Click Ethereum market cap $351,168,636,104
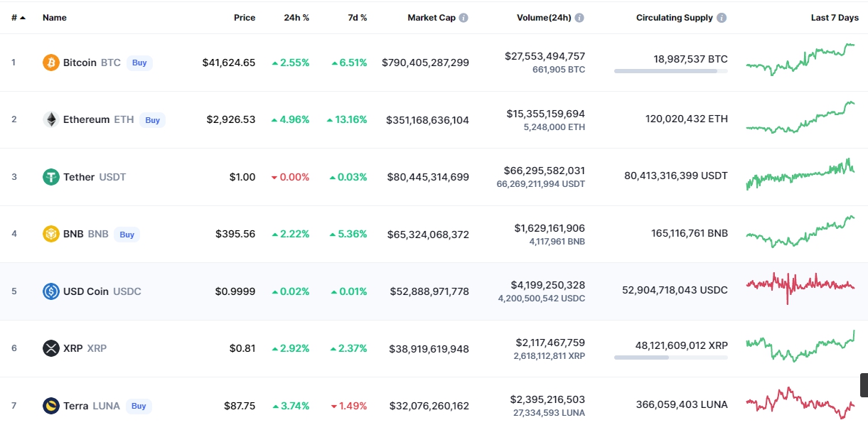Image resolution: width=868 pixels, height=430 pixels. [x=427, y=120]
